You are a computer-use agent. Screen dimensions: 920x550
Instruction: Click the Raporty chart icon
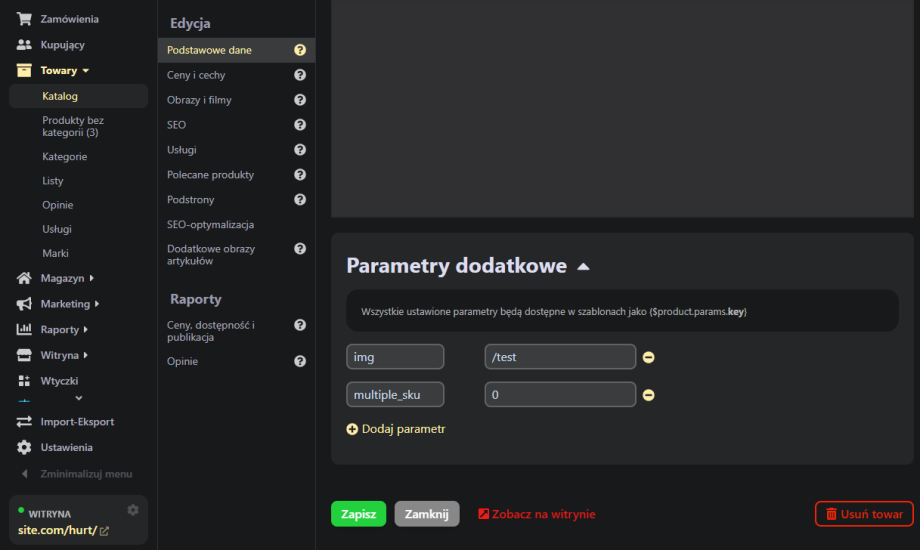[x=24, y=329]
